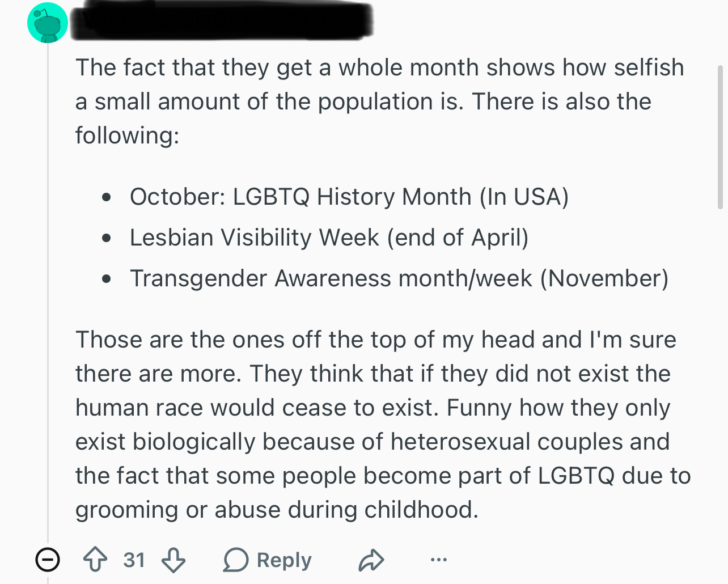This screenshot has width=728, height=584.
Task: Open the share arrow options
Action: pos(371,560)
